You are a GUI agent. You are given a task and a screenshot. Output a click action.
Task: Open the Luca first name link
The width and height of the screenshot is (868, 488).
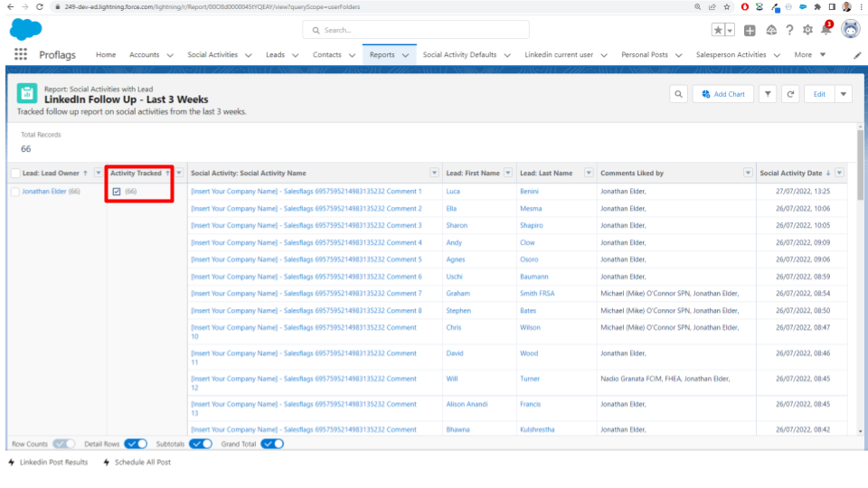coord(453,192)
